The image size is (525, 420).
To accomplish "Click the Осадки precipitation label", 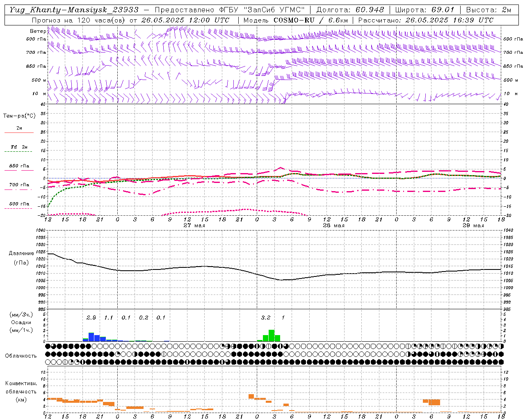I will tap(21, 322).
